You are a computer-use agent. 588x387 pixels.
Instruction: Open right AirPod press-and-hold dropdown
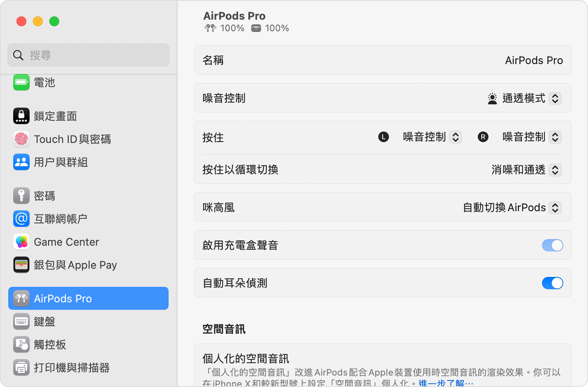[555, 137]
